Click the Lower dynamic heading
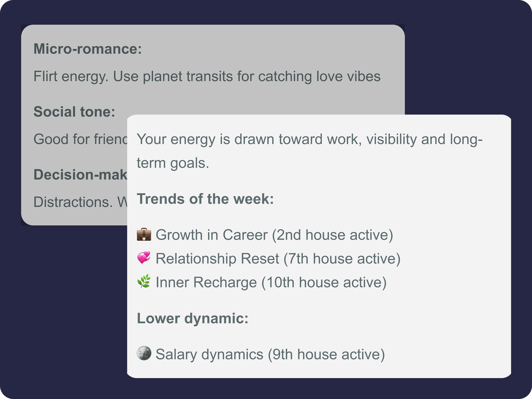The height and width of the screenshot is (399, 532). click(x=192, y=318)
